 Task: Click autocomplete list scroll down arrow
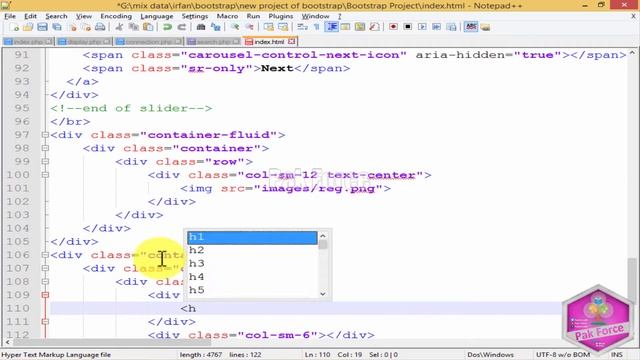pyautogui.click(x=323, y=293)
